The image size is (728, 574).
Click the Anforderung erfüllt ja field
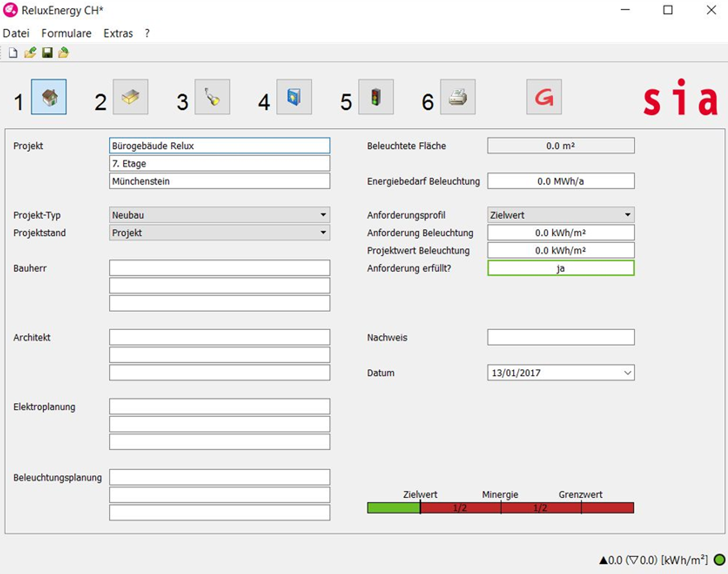tap(561, 268)
